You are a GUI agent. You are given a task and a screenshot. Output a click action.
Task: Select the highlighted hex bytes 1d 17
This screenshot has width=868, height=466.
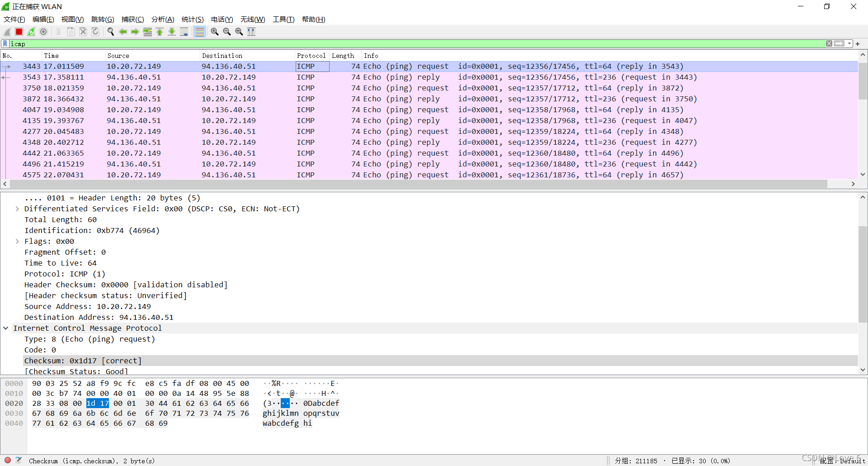tap(98, 403)
